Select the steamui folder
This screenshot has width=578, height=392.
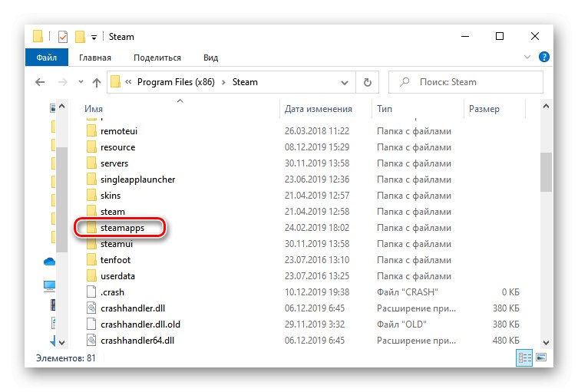click(117, 244)
